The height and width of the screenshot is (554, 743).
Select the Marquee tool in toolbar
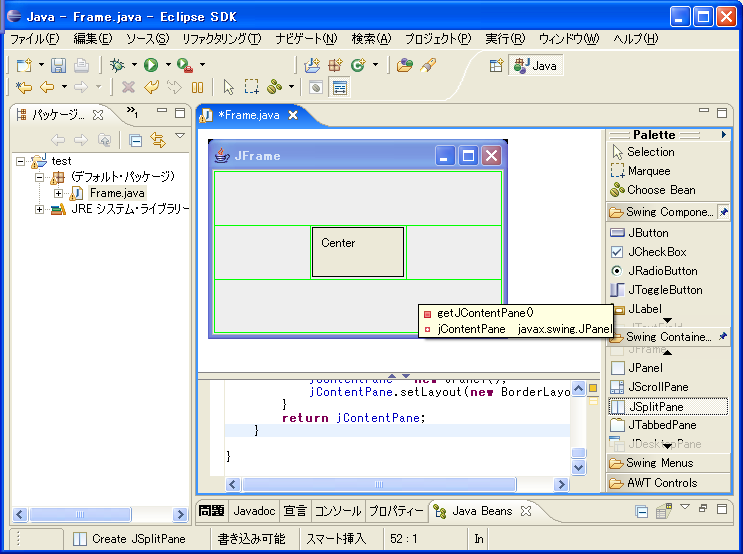point(252,87)
